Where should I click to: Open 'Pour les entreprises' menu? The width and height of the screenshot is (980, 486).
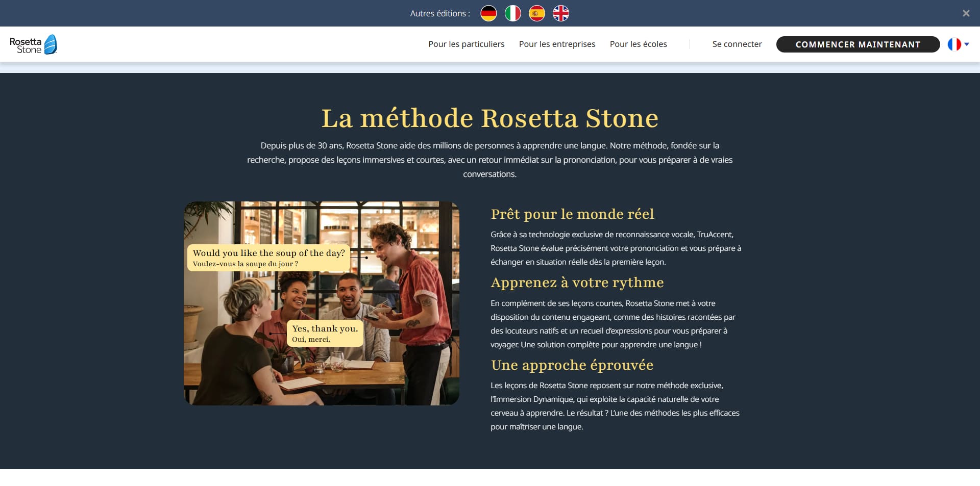[x=557, y=44]
